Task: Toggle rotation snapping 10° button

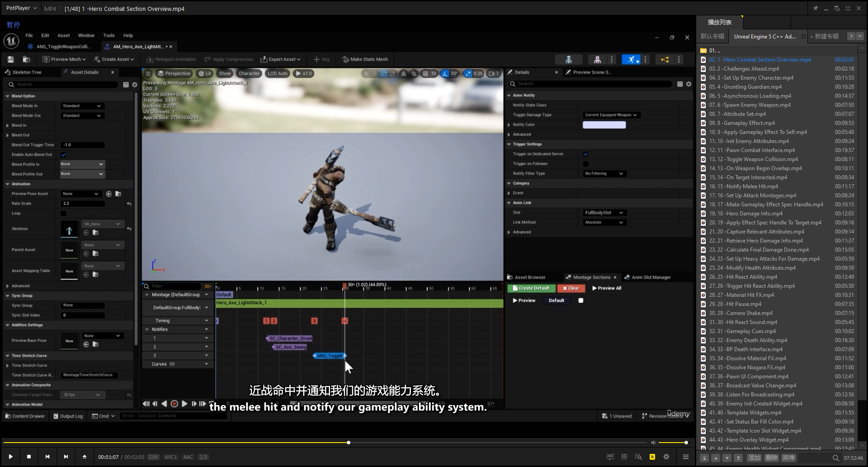Action: click(x=450, y=73)
